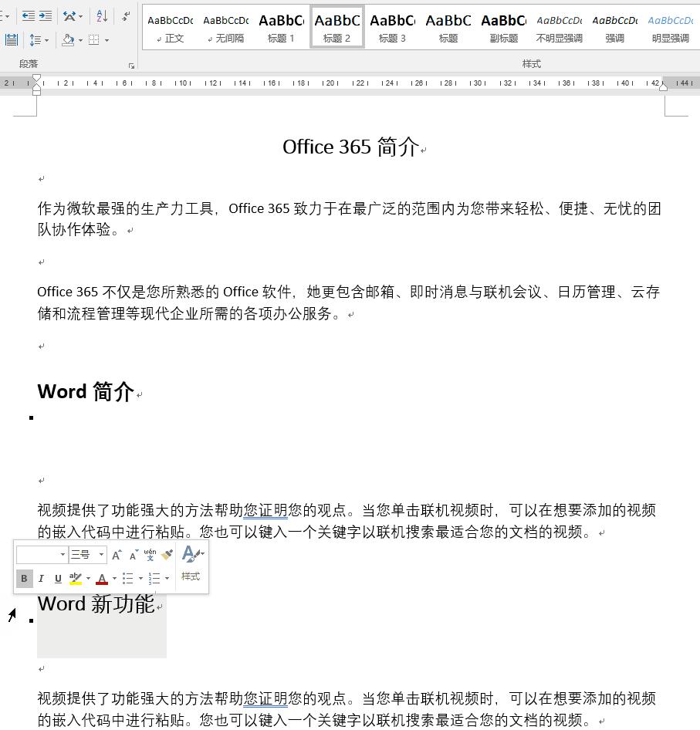Image resolution: width=700 pixels, height=730 pixels.
Task: Open the Paragraph dialog launcher
Action: click(133, 66)
